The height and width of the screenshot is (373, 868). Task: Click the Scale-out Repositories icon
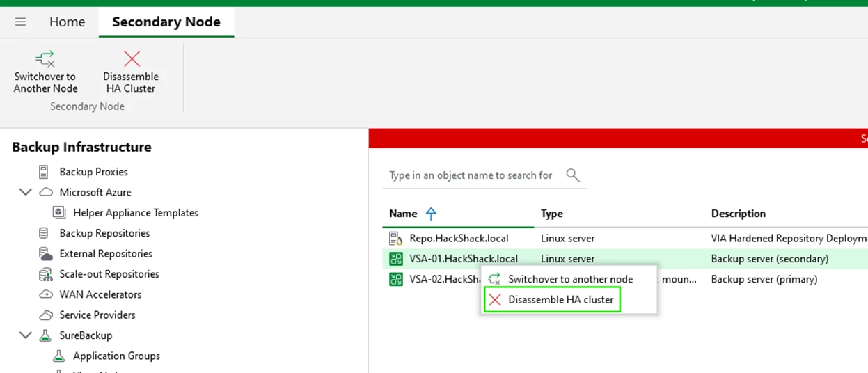46,274
